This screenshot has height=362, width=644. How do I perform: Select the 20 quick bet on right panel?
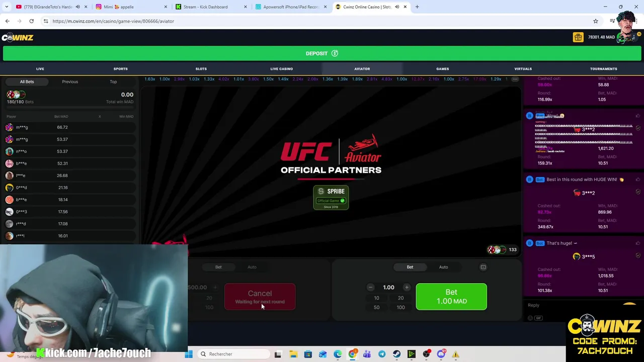[400, 298]
